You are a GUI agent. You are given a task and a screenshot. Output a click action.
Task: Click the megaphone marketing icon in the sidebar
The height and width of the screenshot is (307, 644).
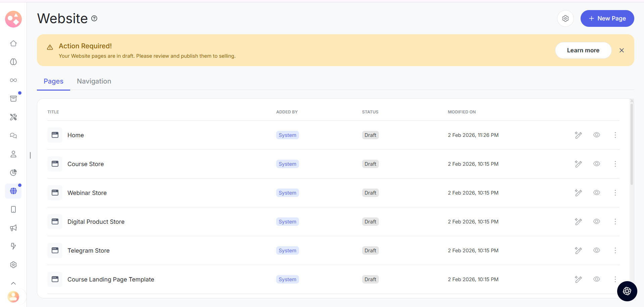[x=13, y=228]
